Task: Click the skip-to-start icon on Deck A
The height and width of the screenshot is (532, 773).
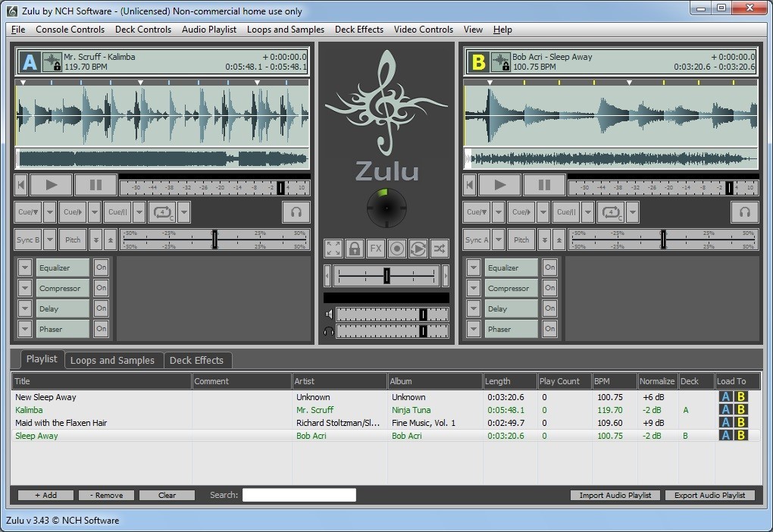Action: 21,184
